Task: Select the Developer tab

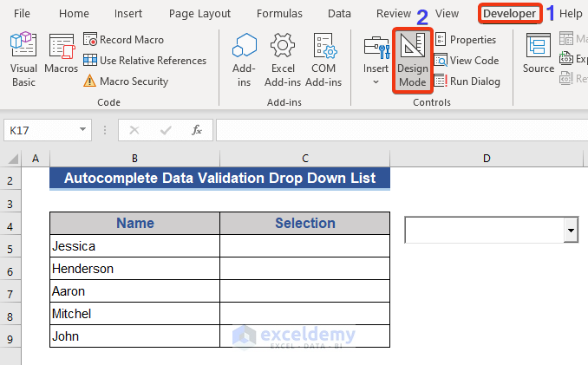Action: [510, 14]
